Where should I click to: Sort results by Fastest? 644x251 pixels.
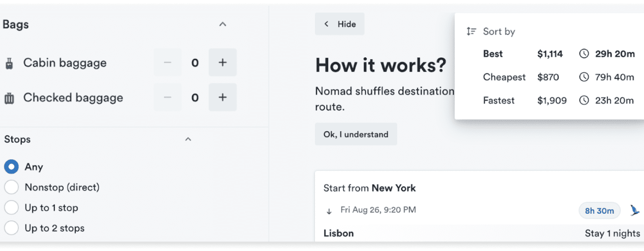[x=499, y=101]
